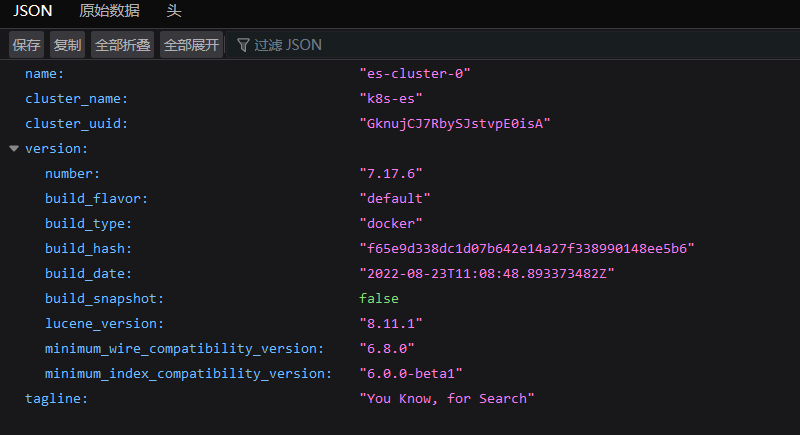
Task: Open the 原始数据 raw data tab
Action: (x=109, y=11)
